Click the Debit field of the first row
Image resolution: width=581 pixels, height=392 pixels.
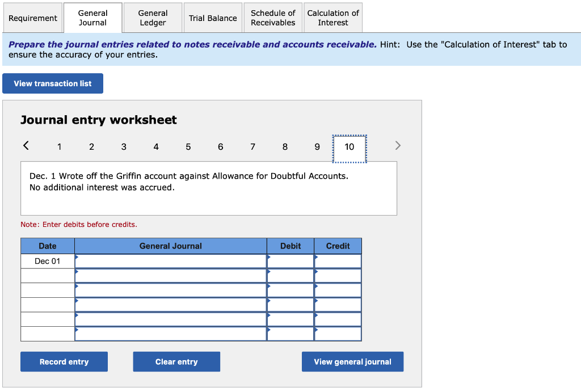[290, 260]
